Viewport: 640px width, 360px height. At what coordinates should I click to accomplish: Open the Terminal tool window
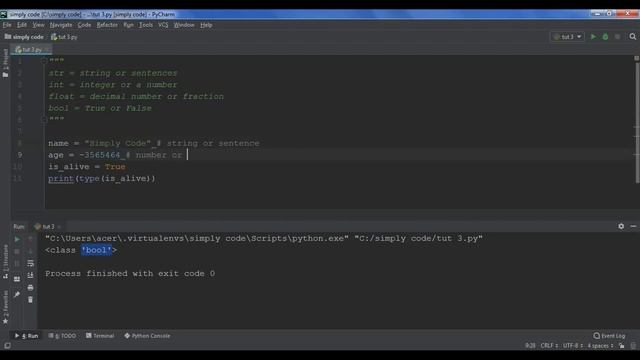100,336
